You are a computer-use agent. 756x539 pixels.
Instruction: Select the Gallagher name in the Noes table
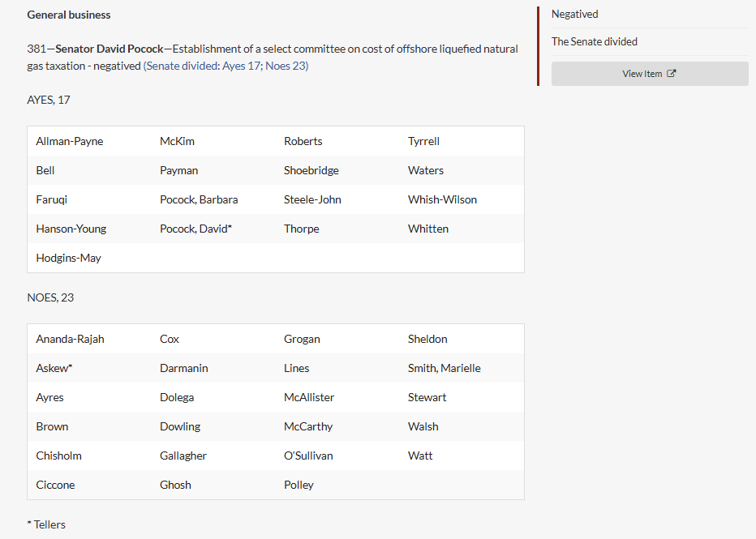183,456
